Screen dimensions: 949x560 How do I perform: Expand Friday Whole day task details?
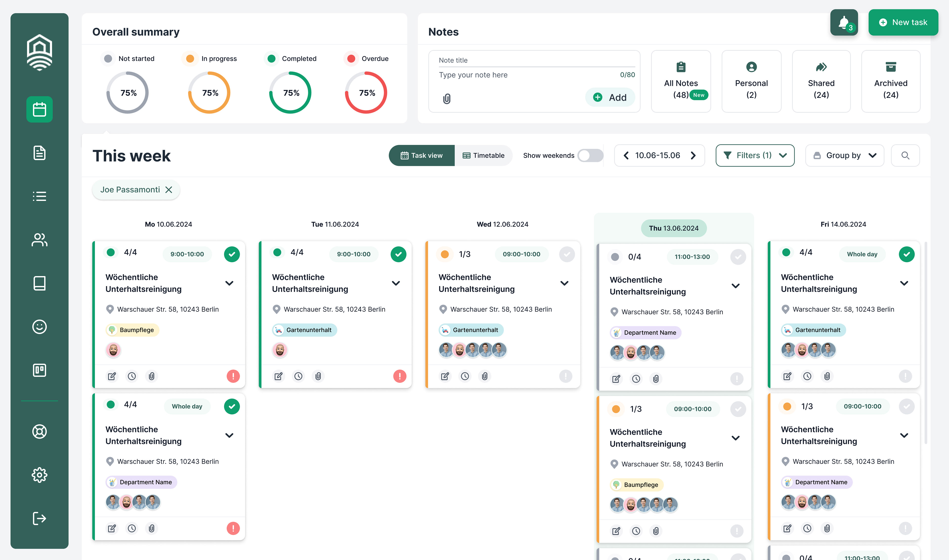click(x=904, y=283)
